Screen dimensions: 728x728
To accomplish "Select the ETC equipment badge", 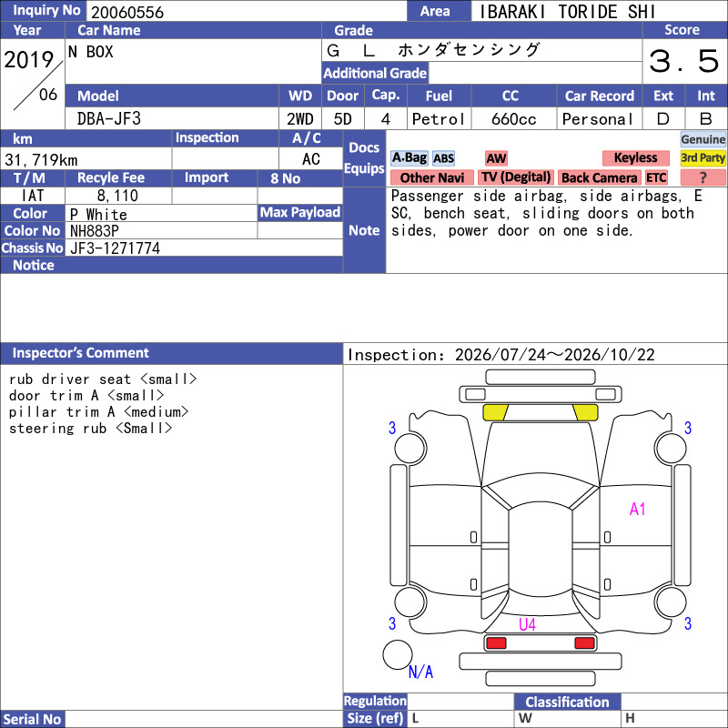I will [656, 177].
